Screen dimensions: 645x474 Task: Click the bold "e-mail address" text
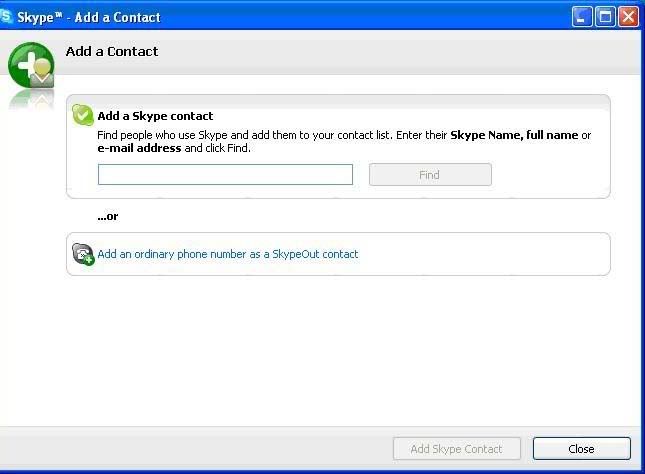click(139, 148)
